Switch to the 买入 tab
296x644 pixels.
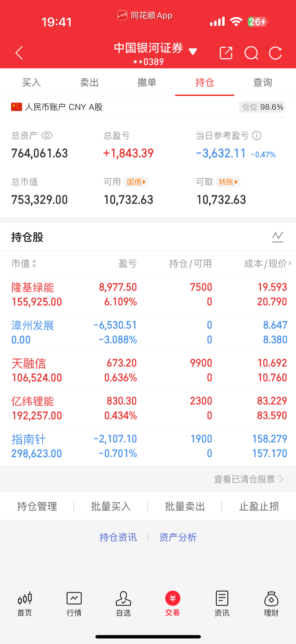click(x=31, y=82)
